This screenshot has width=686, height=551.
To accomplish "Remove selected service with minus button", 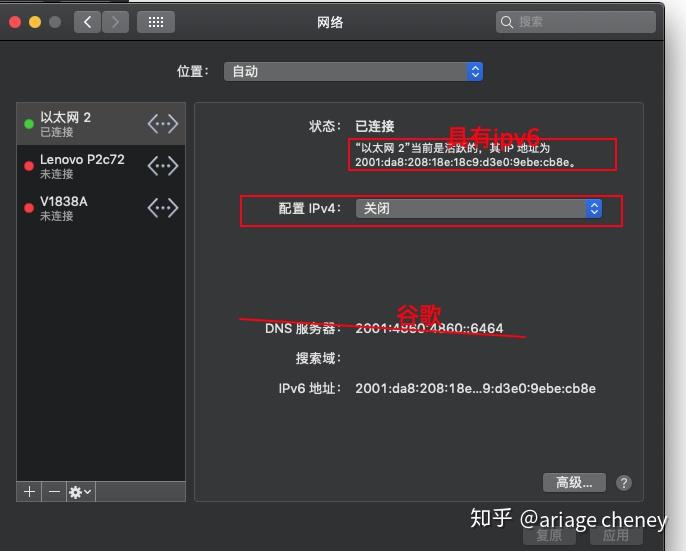I will coord(54,491).
